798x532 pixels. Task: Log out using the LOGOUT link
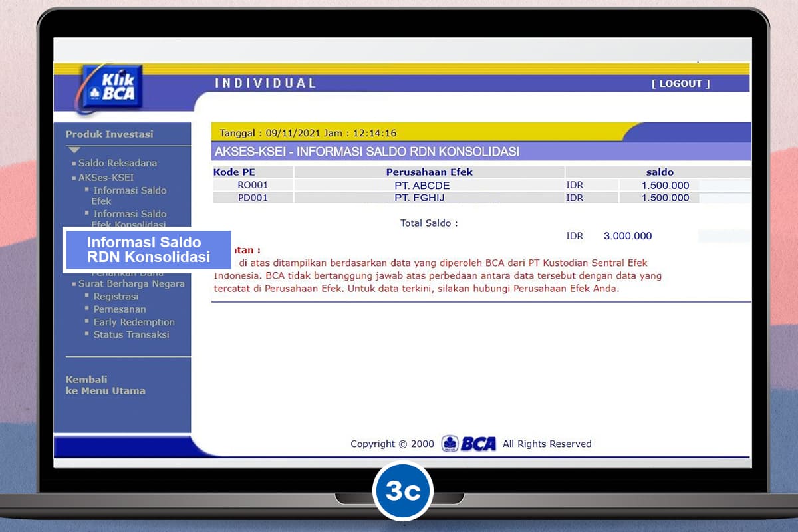tap(680, 84)
